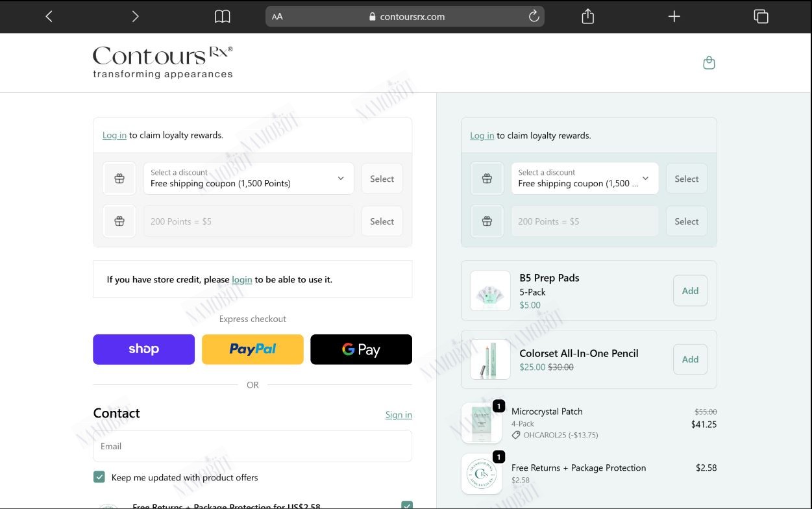Add Colorset All-In-One Pencil to the order

[x=690, y=360]
